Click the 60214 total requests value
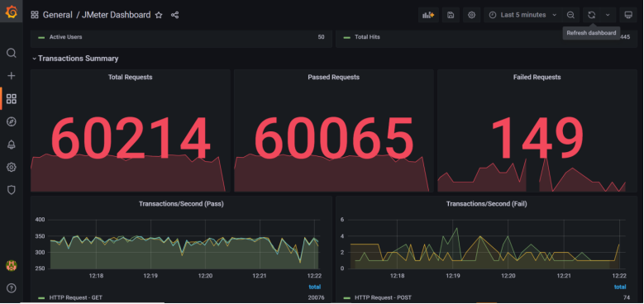644x304 pixels. [130, 138]
